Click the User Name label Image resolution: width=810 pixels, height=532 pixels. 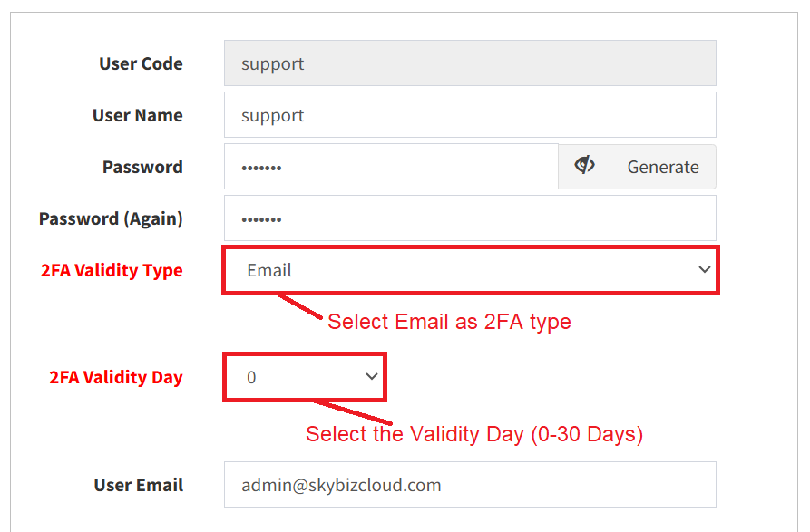coord(137,115)
